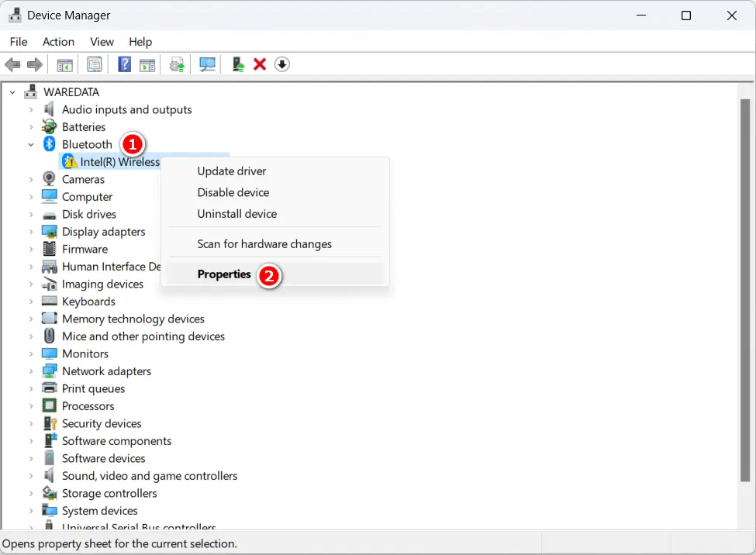Open the Action menu
The image size is (756, 555).
[x=58, y=41]
